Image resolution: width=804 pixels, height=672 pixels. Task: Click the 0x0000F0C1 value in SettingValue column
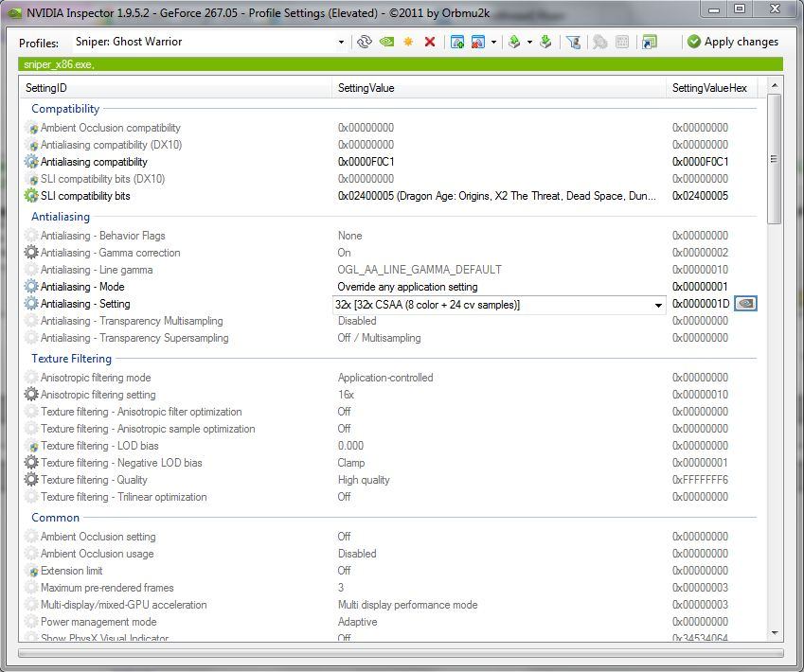click(x=366, y=162)
